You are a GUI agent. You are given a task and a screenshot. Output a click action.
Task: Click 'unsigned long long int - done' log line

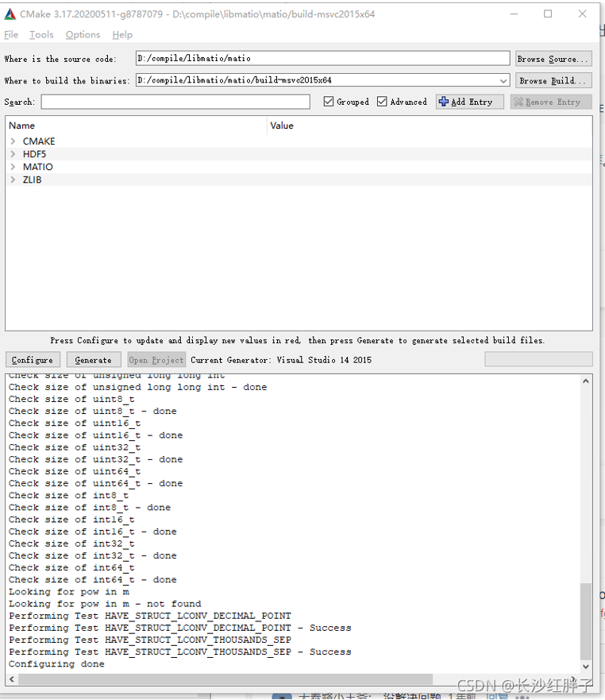[x=138, y=387]
